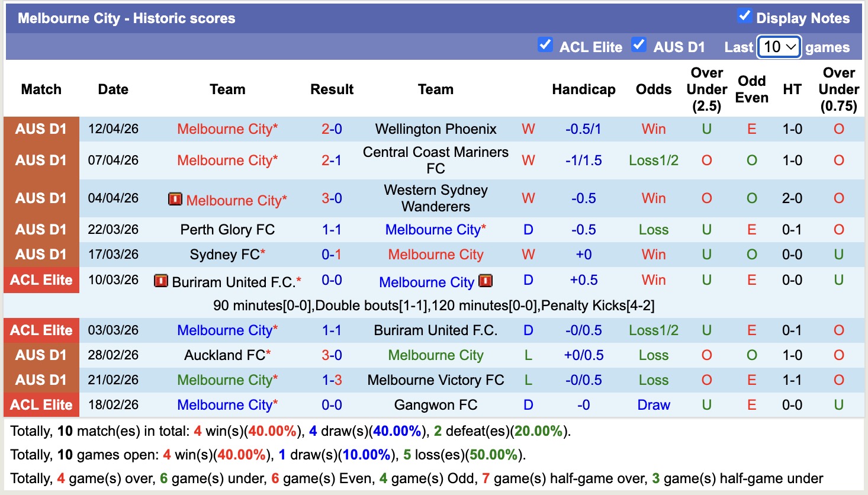Click the ACL Elite label on the Gangwon match row
The image size is (868, 495).
click(x=41, y=404)
